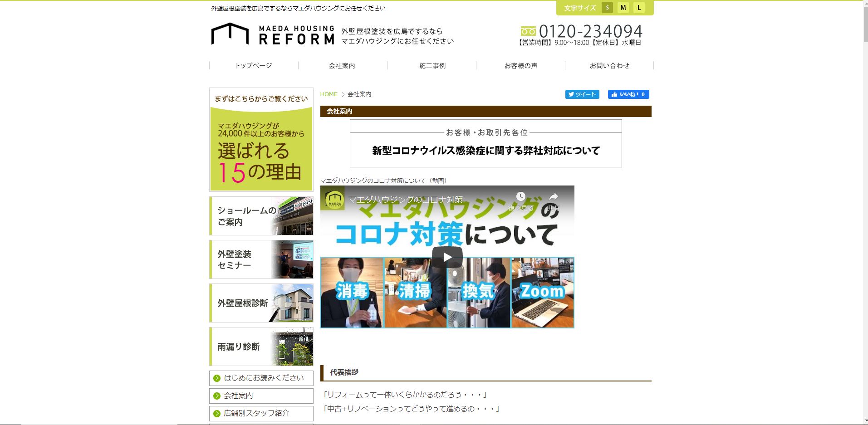Image resolution: width=868 pixels, height=425 pixels.
Task: Click 店舗別スタッフ紹介 sidebar link
Action: 261,414
